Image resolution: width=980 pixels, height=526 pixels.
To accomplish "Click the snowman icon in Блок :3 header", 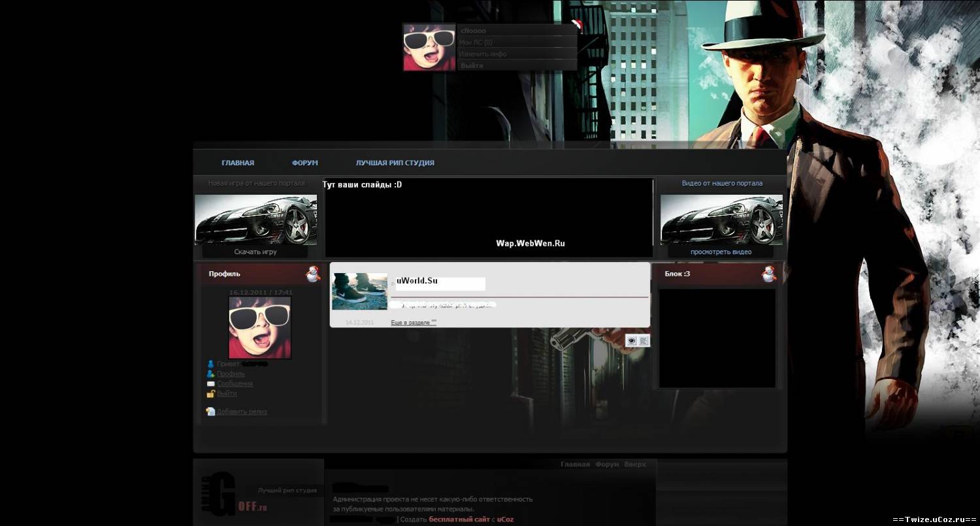I will [769, 274].
